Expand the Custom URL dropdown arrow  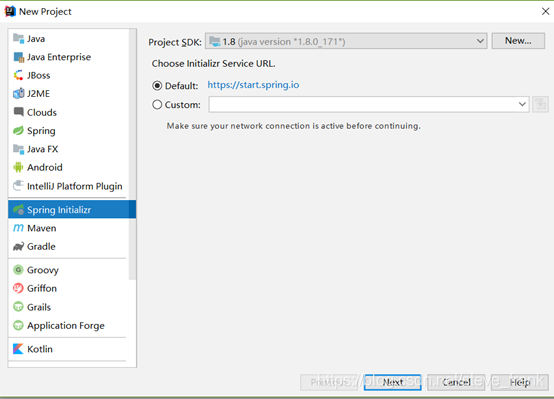pyautogui.click(x=522, y=104)
